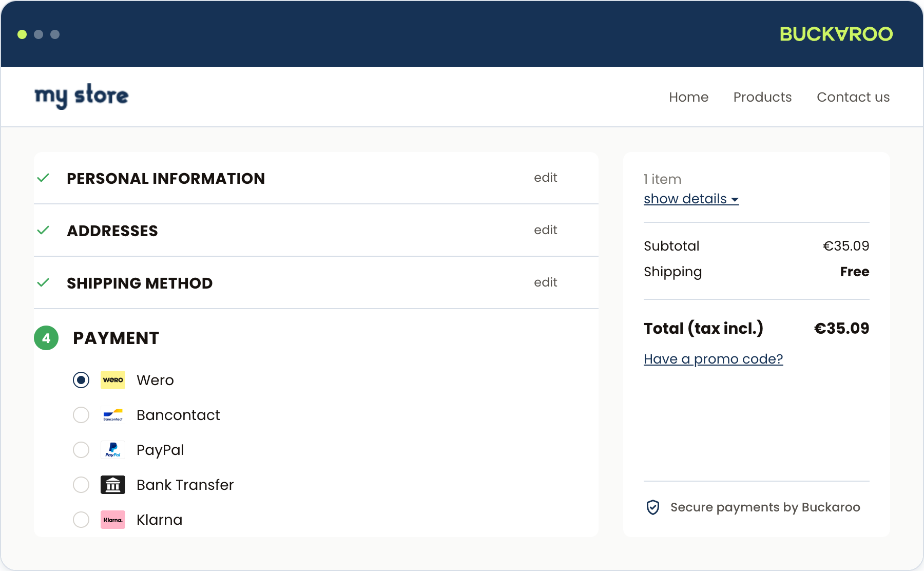The width and height of the screenshot is (924, 571).
Task: Click the pink Klarna logo icon
Action: coord(113,520)
